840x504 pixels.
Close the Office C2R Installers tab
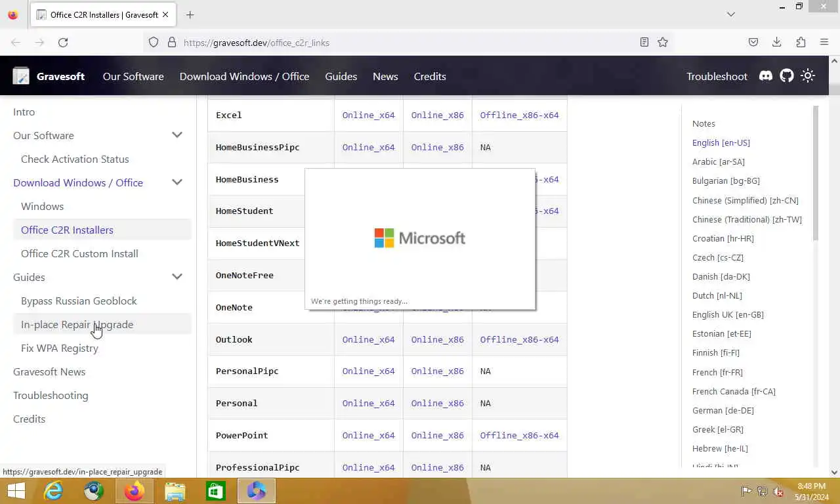pyautogui.click(x=165, y=14)
